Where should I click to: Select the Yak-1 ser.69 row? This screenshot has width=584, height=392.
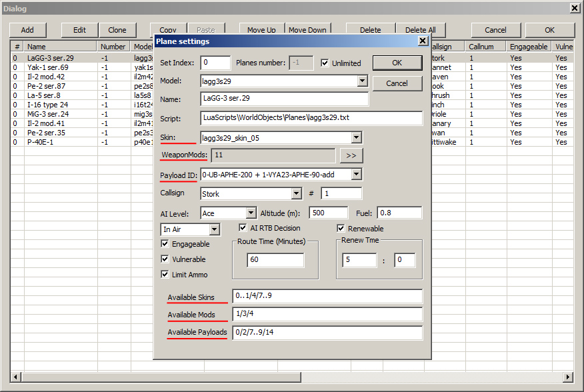pos(82,67)
